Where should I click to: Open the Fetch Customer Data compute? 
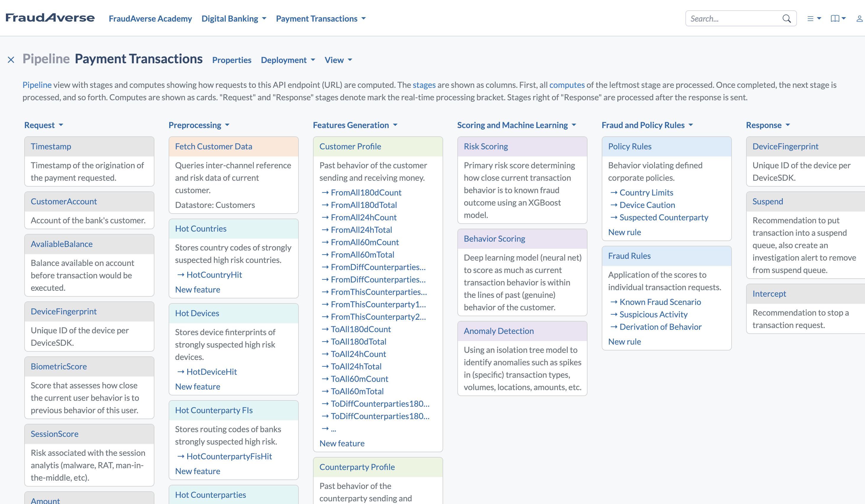[214, 146]
